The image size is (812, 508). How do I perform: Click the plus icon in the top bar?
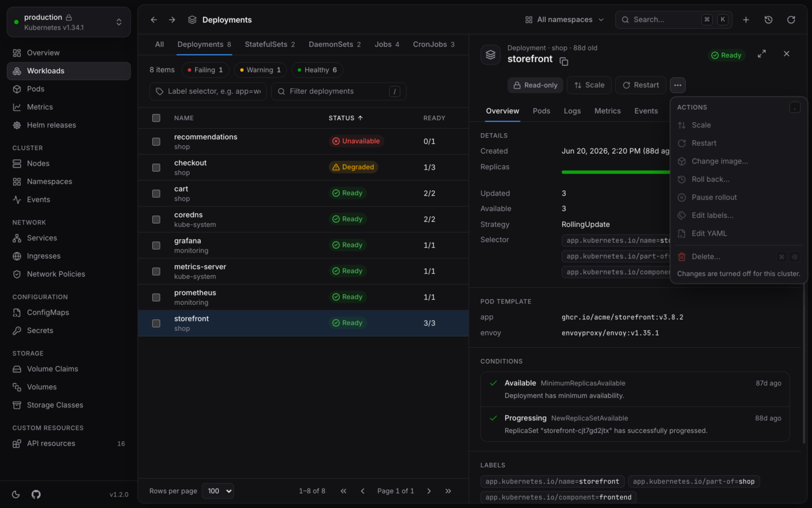(x=746, y=20)
